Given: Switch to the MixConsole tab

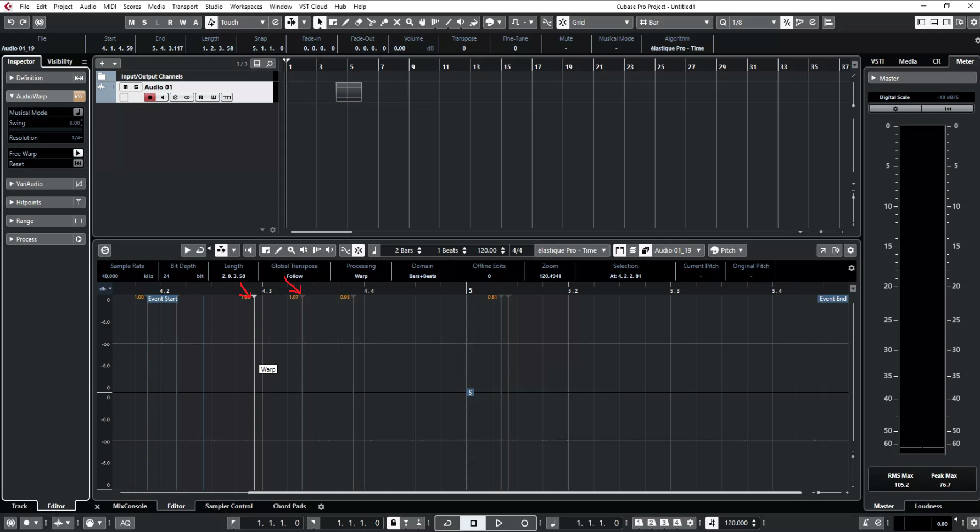Looking at the screenshot, I should pos(130,506).
